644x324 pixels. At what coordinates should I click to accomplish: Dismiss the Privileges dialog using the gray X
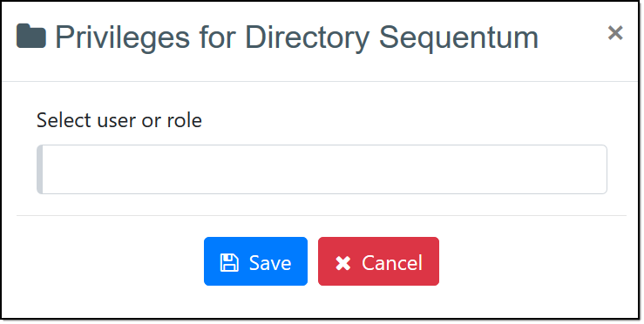tap(615, 33)
